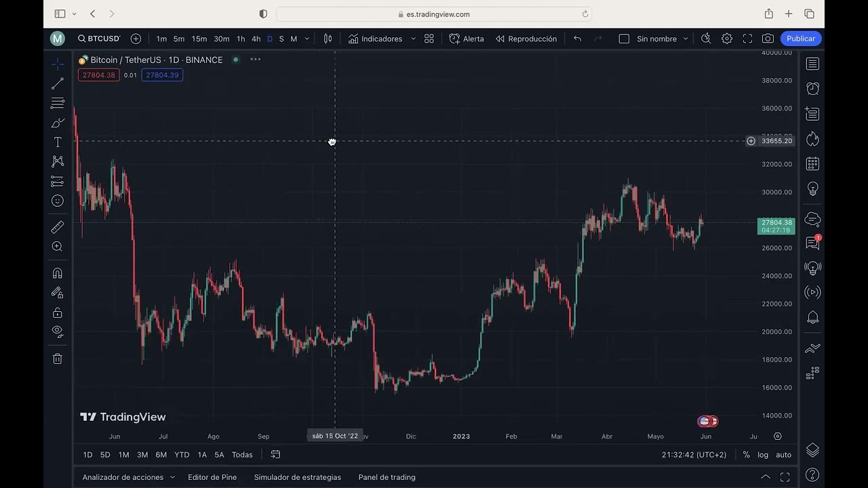Open the alerts clock panel

(812, 89)
